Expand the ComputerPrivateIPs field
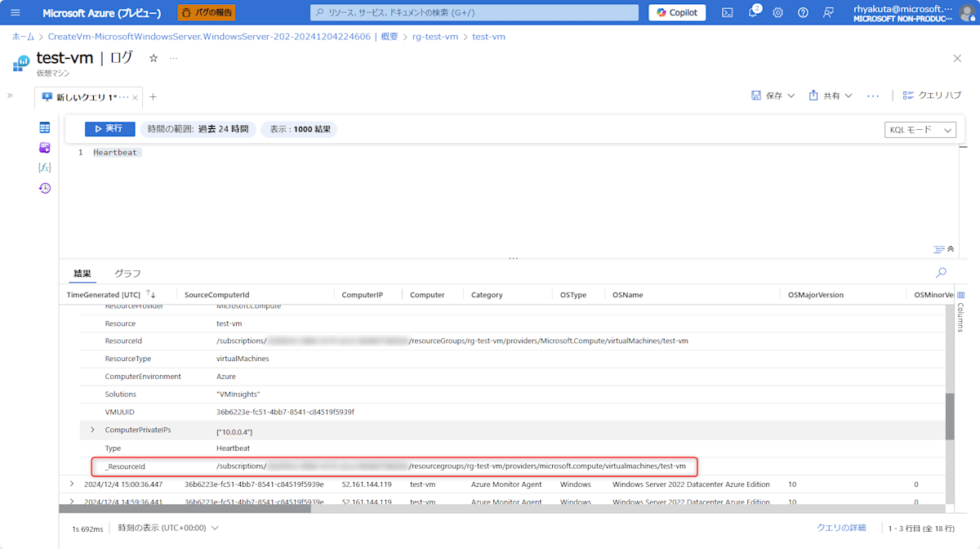 (x=92, y=430)
